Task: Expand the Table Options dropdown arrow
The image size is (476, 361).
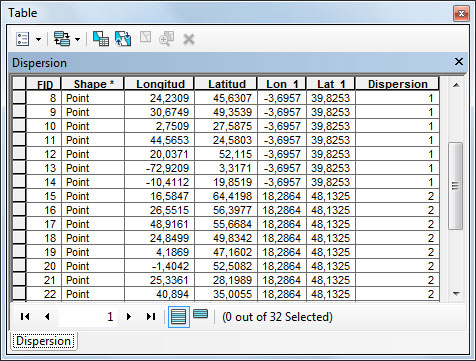Action: click(39, 39)
